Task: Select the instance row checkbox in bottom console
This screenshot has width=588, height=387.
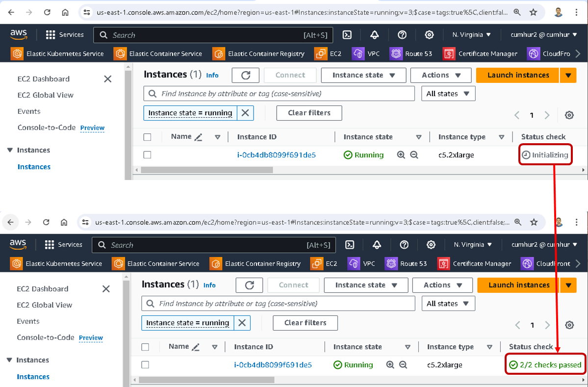Action: (x=145, y=365)
